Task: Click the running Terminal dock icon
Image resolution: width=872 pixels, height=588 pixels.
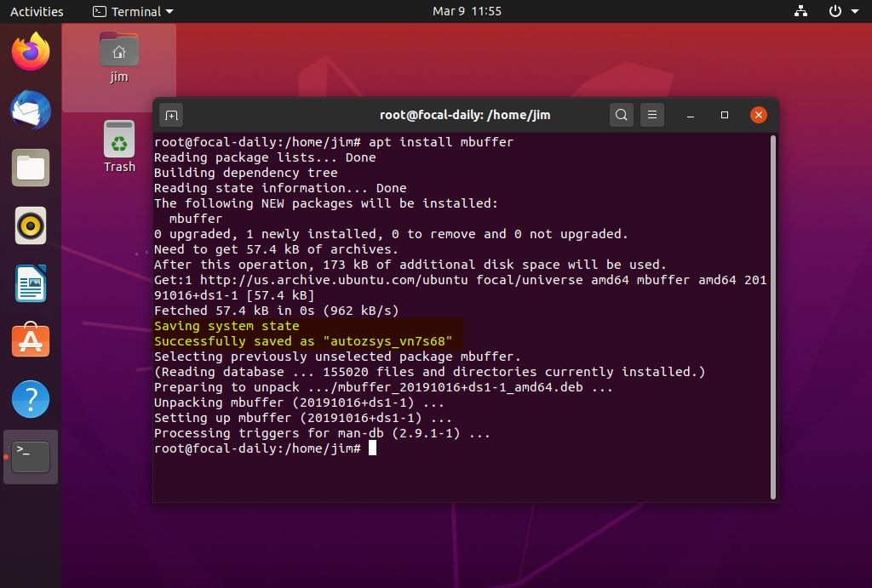Action: coord(30,457)
